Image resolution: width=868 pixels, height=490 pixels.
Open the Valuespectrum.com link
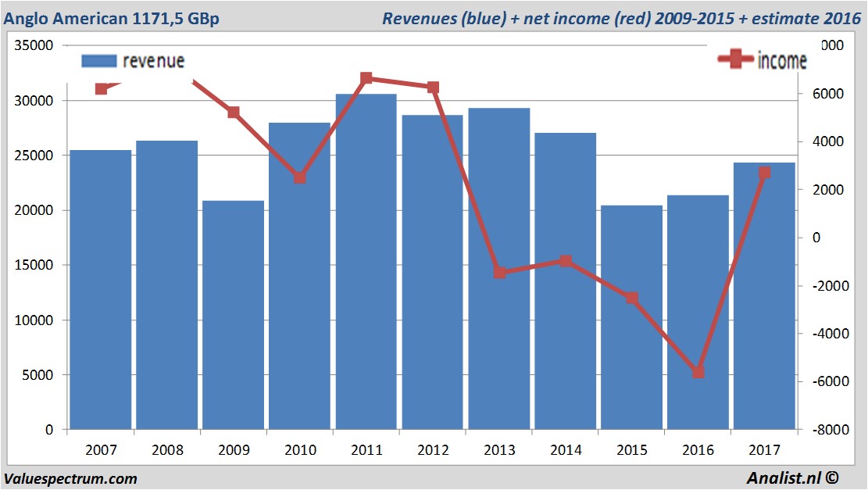[x=71, y=479]
